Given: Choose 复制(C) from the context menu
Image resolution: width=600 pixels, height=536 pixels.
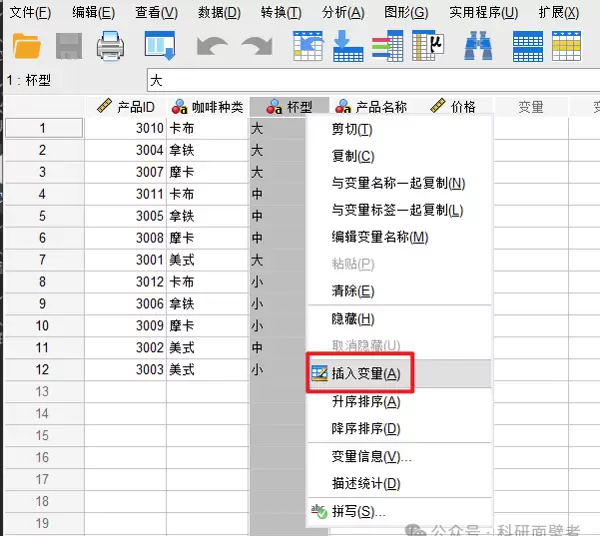Looking at the screenshot, I should 352,156.
